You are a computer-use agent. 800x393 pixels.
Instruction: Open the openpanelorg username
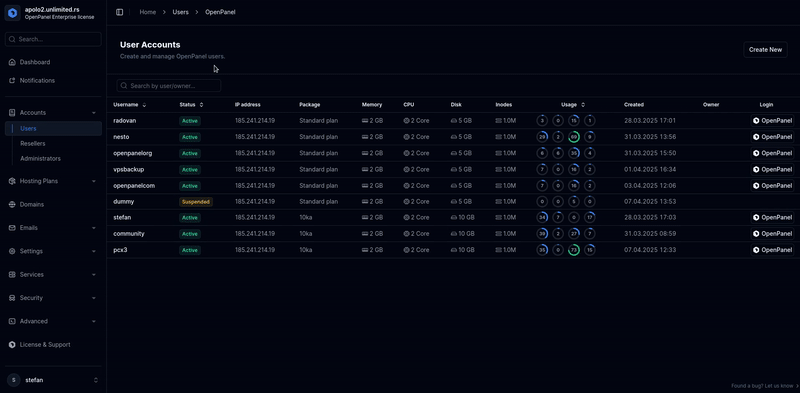pos(133,153)
